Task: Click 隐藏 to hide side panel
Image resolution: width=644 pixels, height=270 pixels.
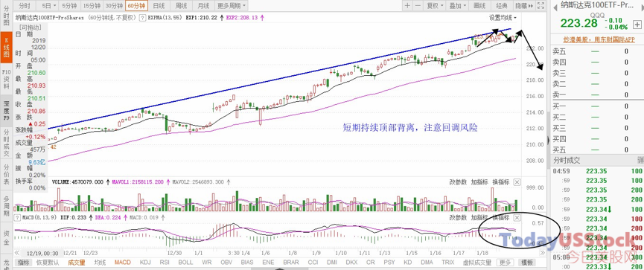Action: click(x=524, y=6)
